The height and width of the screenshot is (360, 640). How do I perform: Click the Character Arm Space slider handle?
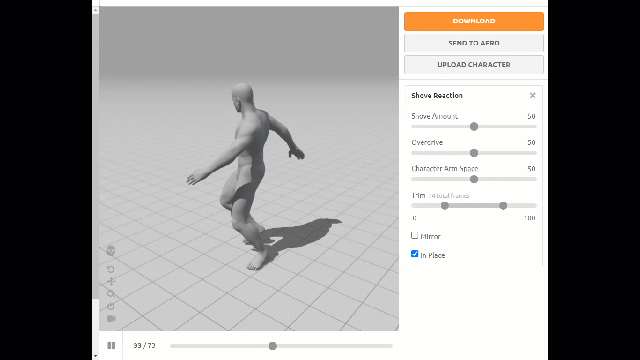(474, 179)
